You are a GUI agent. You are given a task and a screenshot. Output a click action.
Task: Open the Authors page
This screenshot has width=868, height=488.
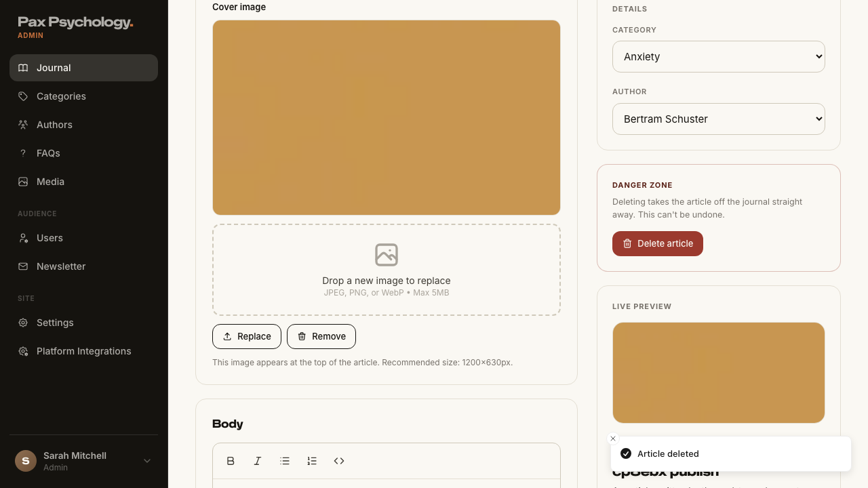coord(83,125)
